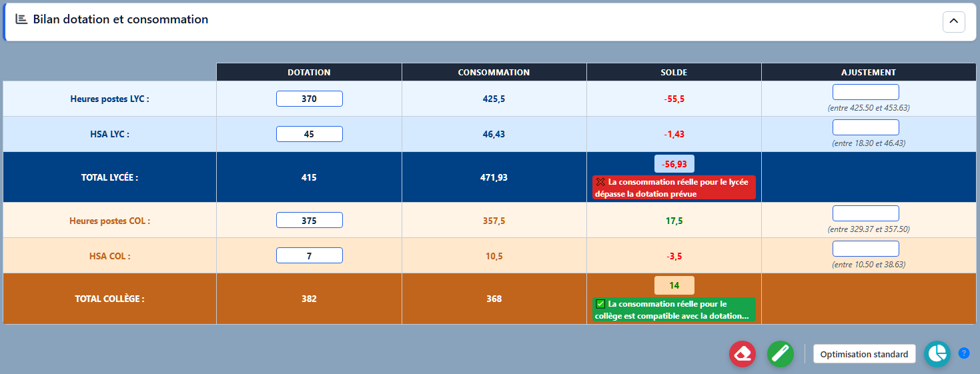Click the HSA COL row label

tap(109, 256)
